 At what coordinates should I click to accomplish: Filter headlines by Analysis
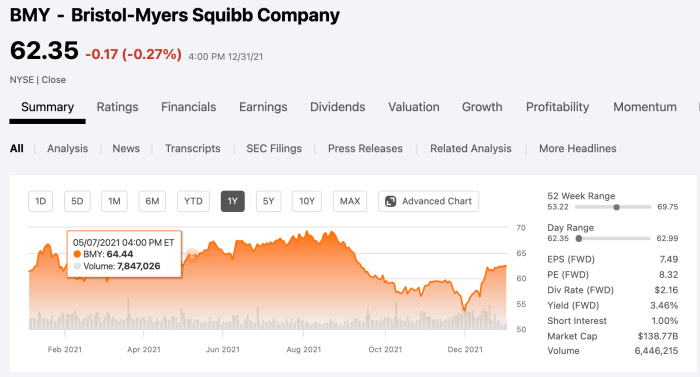(x=67, y=149)
